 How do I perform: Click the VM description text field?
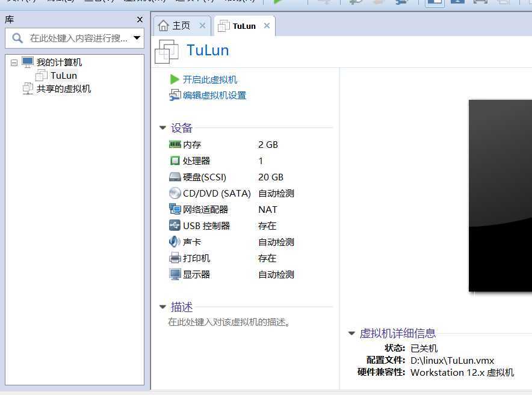229,322
